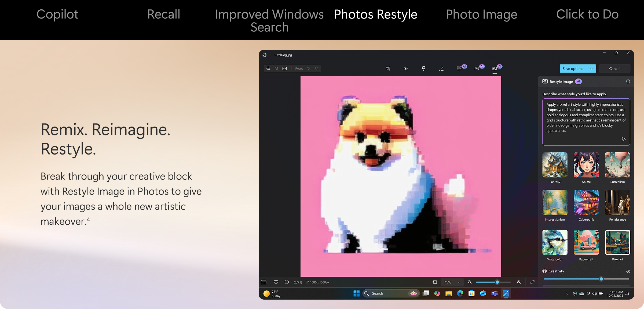Screen dimensions: 644x309
Task: Click zoom out icon beside zoom slider
Action: [x=470, y=282]
